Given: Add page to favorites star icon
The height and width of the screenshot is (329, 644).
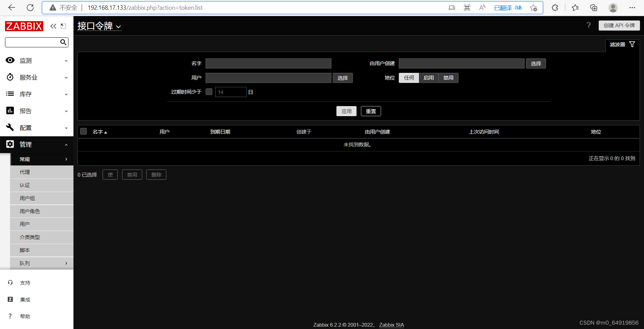Looking at the screenshot, I should [534, 8].
